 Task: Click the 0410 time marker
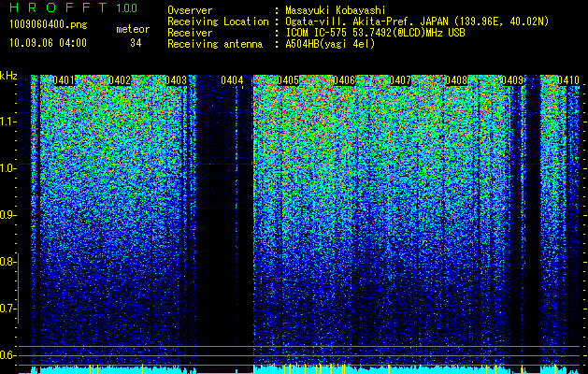point(568,80)
